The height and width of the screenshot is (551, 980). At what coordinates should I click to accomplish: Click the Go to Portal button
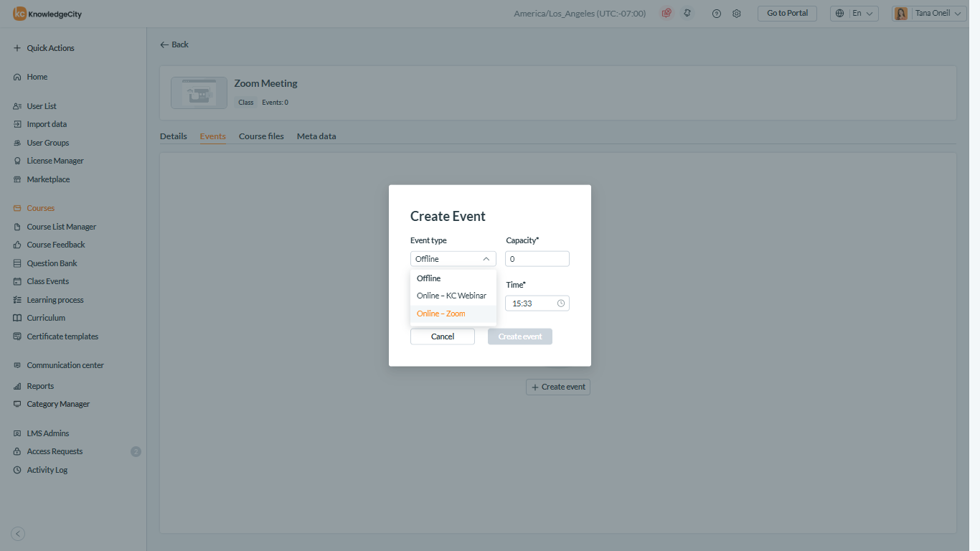click(x=787, y=14)
